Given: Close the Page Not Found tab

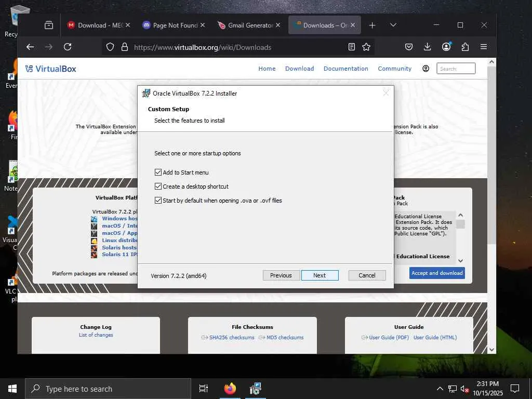Looking at the screenshot, I should [x=203, y=25].
